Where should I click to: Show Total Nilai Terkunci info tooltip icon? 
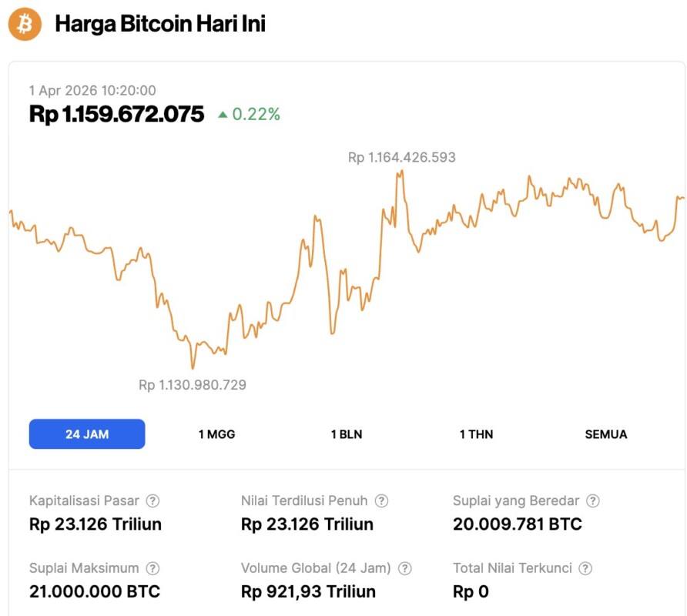[585, 569]
